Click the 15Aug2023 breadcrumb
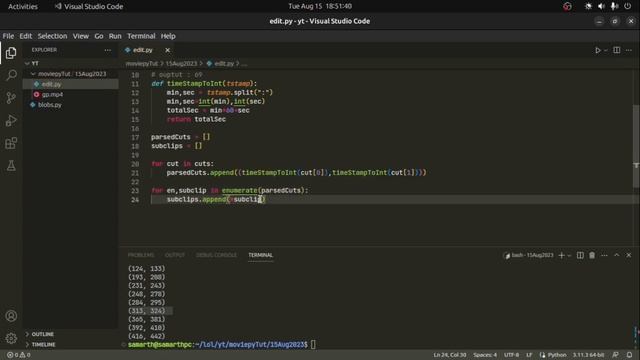This screenshot has height=360, width=640. [x=181, y=64]
